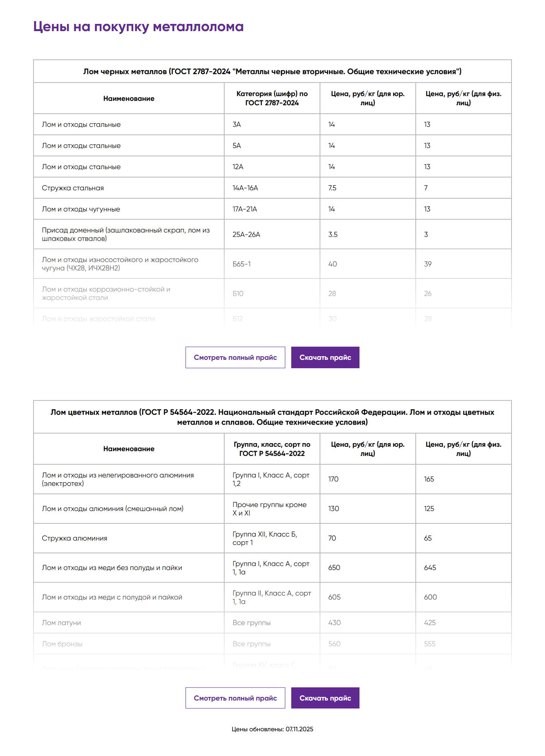545x756 pixels.
Task: Select the "Стружка стальная" row name
Action: [x=73, y=188]
